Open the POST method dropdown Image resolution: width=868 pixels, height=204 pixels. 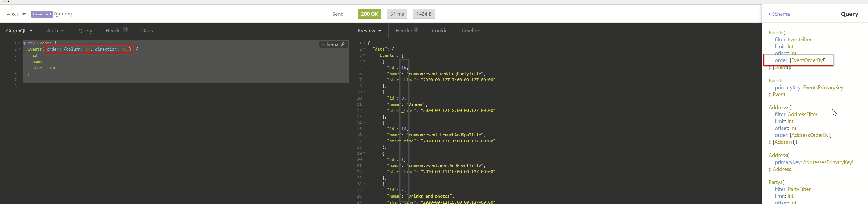[16, 14]
